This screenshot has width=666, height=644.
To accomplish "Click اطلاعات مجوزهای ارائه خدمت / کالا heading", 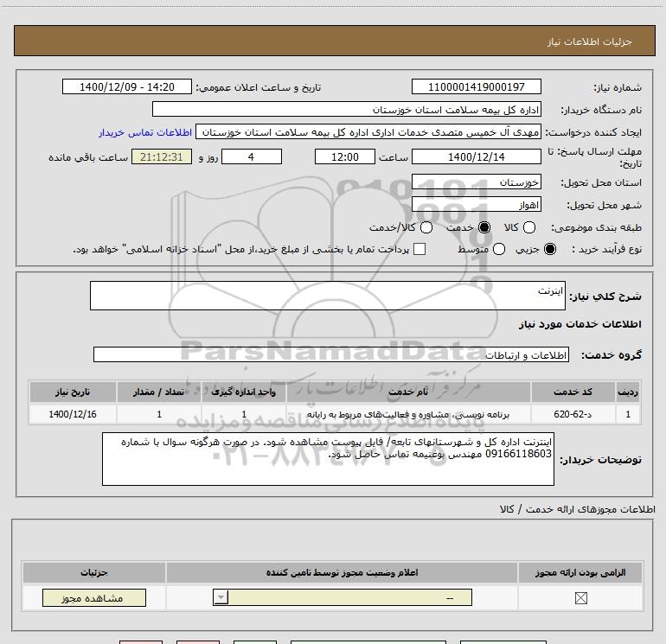I will coord(578,509).
